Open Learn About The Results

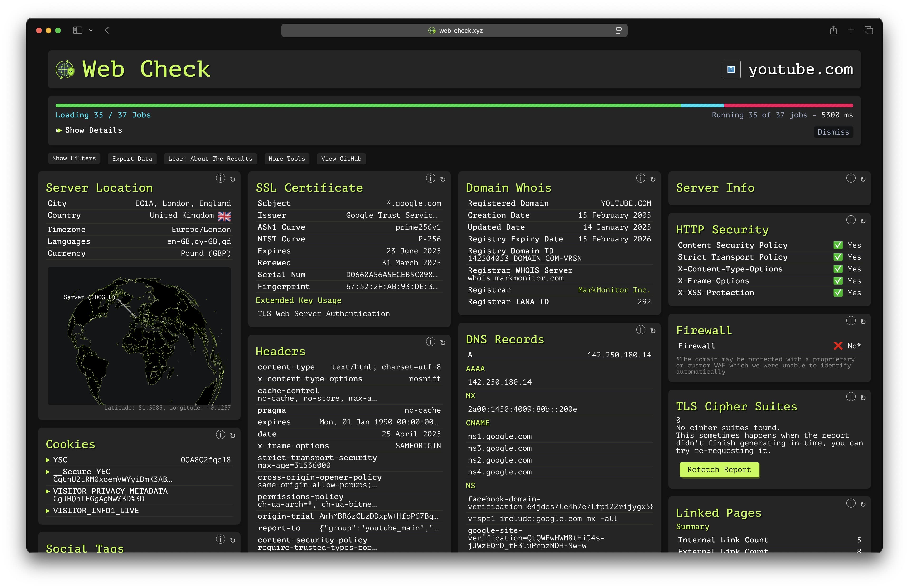(x=210, y=159)
